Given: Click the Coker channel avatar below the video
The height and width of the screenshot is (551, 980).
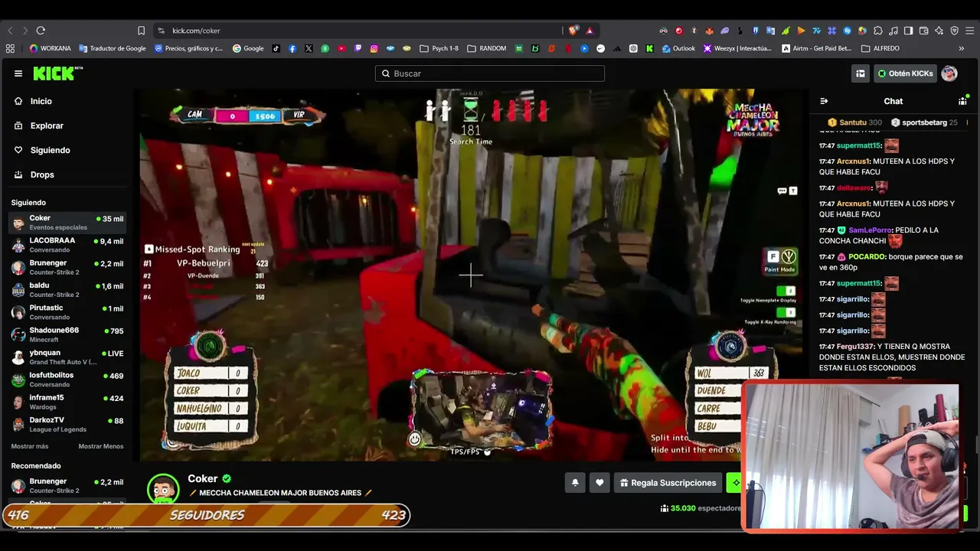Looking at the screenshot, I should [x=163, y=488].
